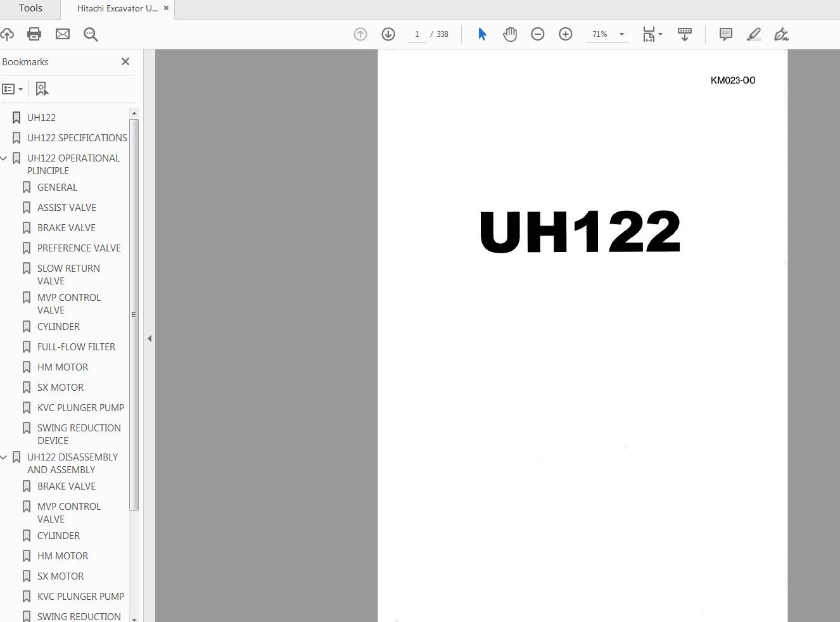Open MVP CONTROL VALVE under disassembly and assembly
840x622 pixels.
point(69,513)
